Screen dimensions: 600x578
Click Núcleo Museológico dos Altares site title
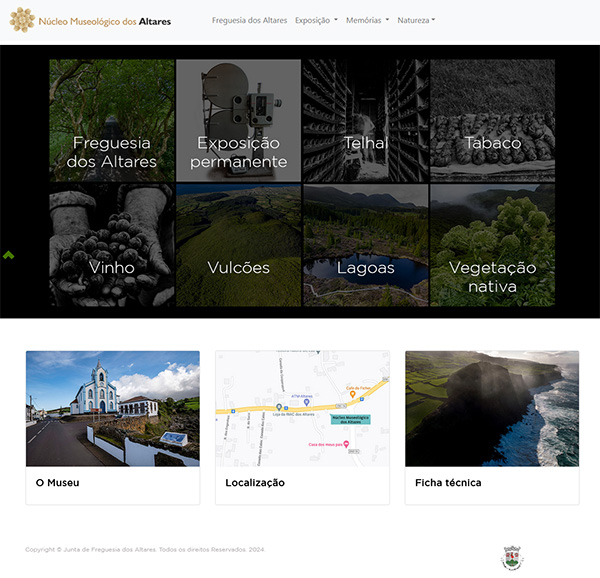pos(104,21)
